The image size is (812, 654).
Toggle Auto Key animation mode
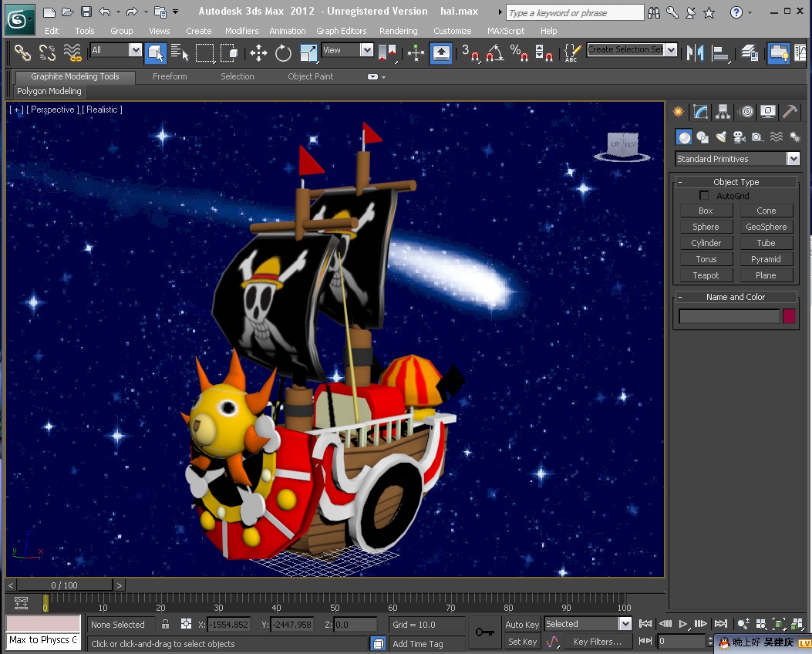tap(522, 625)
